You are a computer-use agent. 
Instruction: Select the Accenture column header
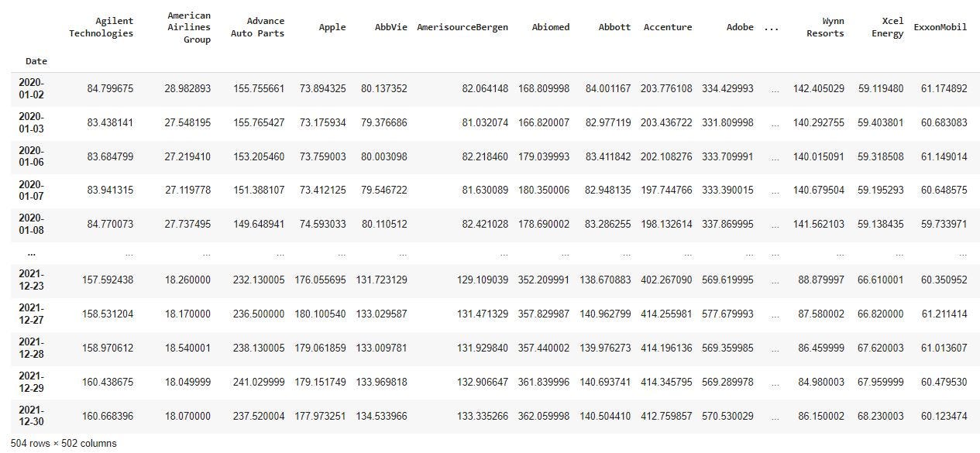tap(668, 27)
